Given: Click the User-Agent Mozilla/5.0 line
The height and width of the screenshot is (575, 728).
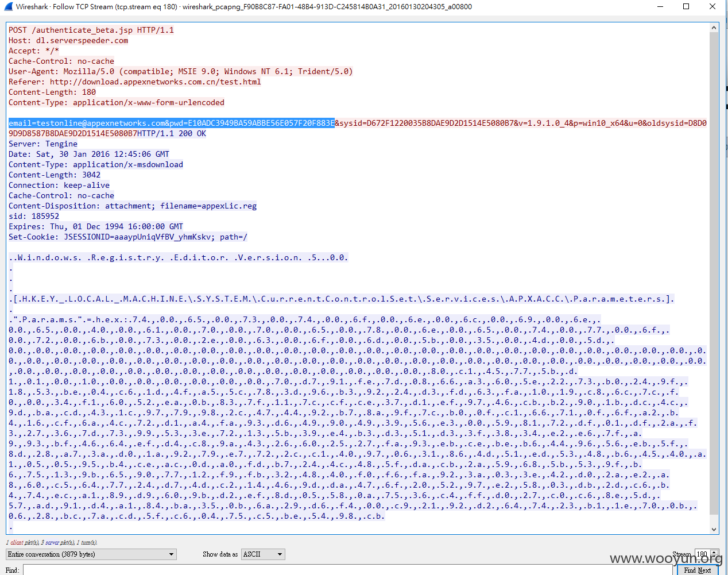Looking at the screenshot, I should (181, 71).
